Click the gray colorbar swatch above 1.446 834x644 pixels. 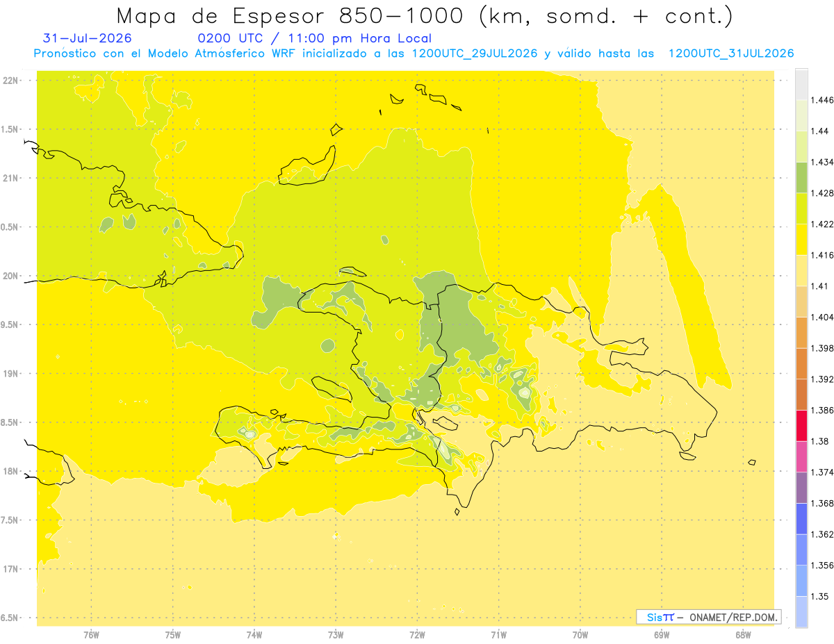tap(802, 85)
